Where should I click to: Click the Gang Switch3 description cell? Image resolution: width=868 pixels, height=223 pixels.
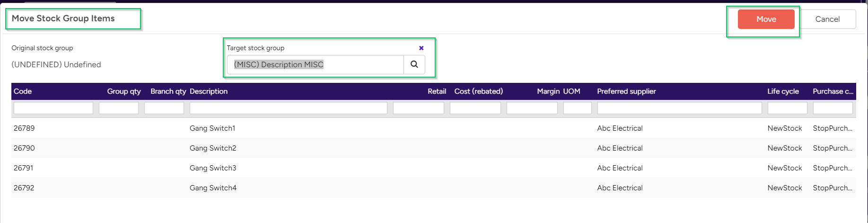pyautogui.click(x=213, y=168)
